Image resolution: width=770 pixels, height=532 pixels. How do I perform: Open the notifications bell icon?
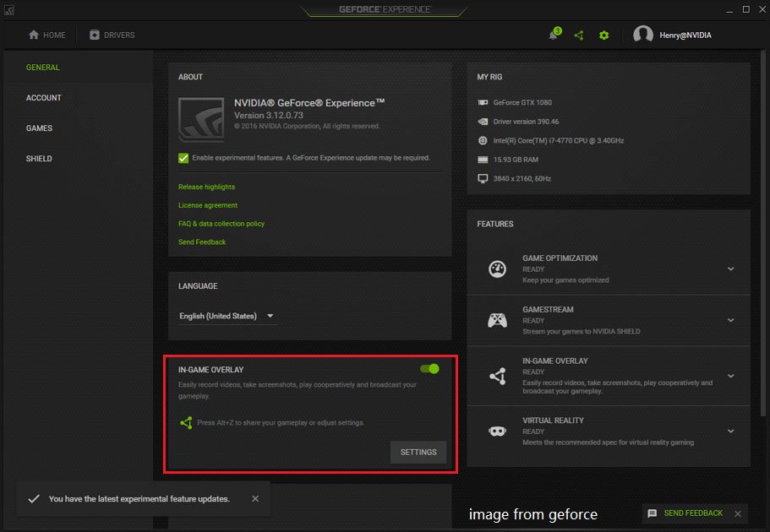pyautogui.click(x=554, y=35)
